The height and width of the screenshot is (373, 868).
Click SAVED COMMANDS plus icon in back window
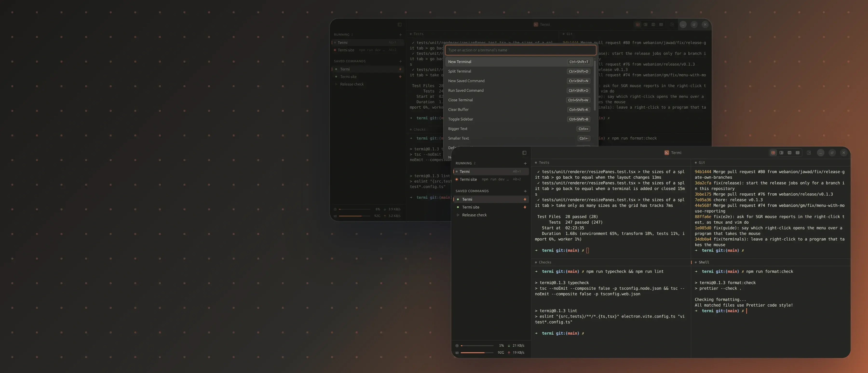point(400,61)
